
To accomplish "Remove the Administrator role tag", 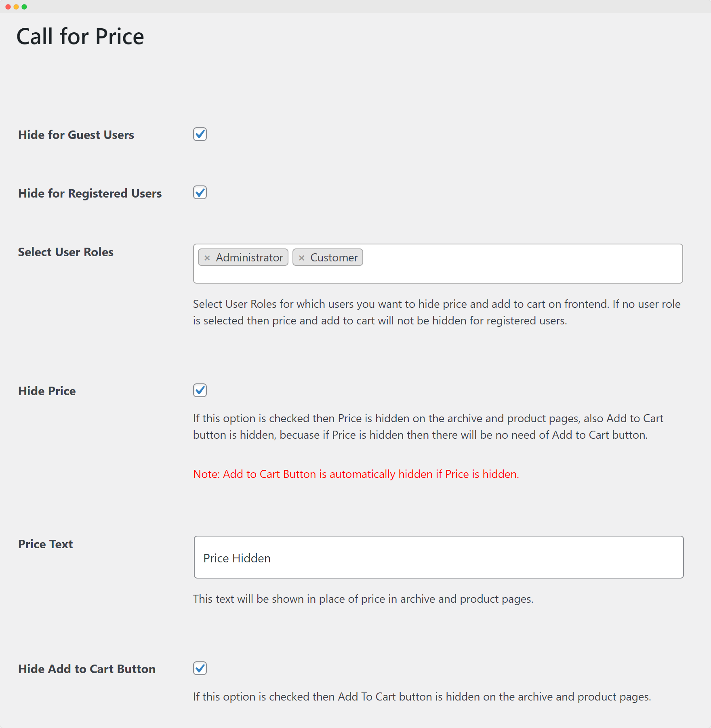I will pos(207,258).
